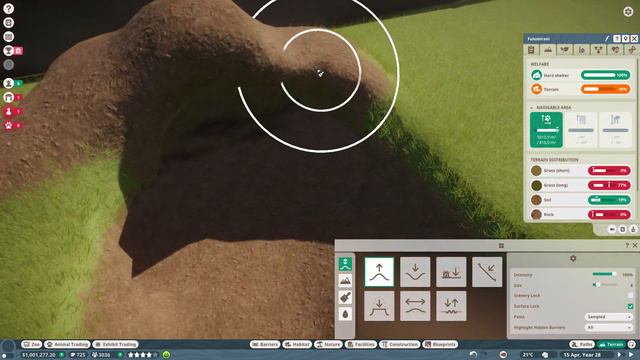Open the habitat overview clipboard tab
Screen dimensions: 640x360
[x=531, y=50]
